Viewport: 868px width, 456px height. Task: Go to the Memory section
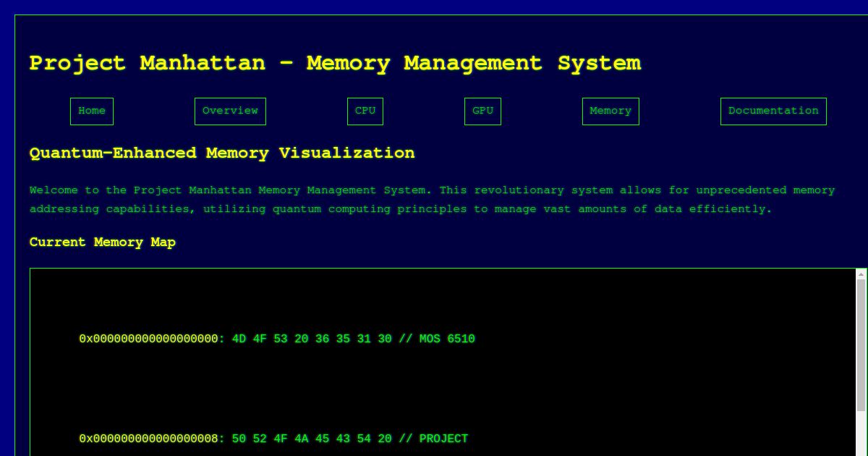(610, 111)
